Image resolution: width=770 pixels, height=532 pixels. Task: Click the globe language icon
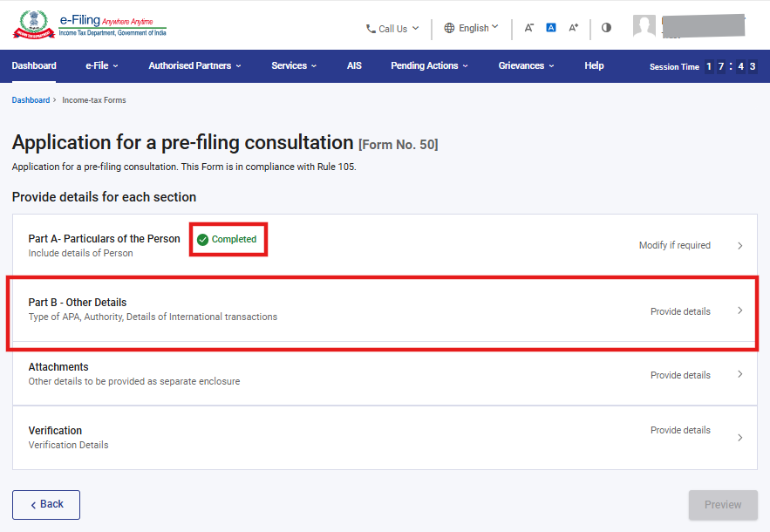click(x=449, y=28)
